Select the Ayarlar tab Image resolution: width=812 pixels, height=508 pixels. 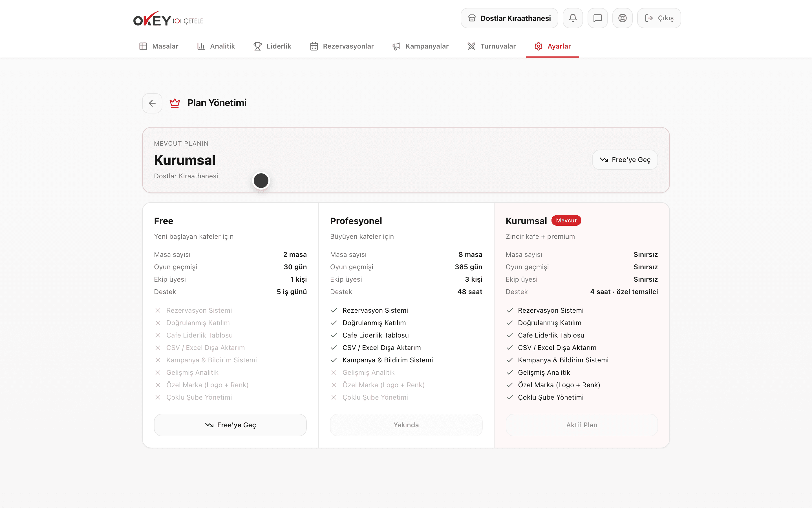[552, 46]
